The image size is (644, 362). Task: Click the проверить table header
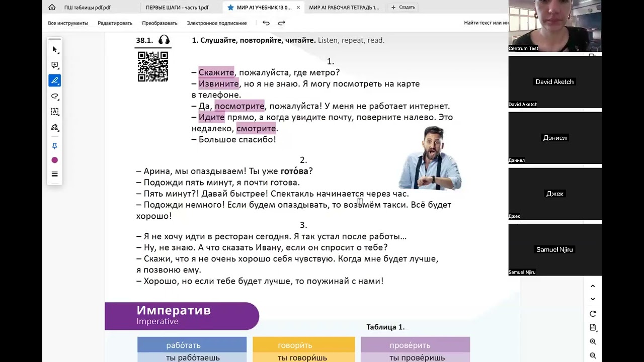[x=416, y=345]
